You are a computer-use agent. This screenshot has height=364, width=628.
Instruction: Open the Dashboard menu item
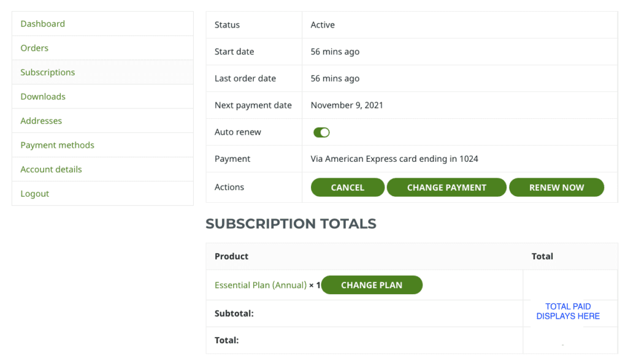[42, 24]
